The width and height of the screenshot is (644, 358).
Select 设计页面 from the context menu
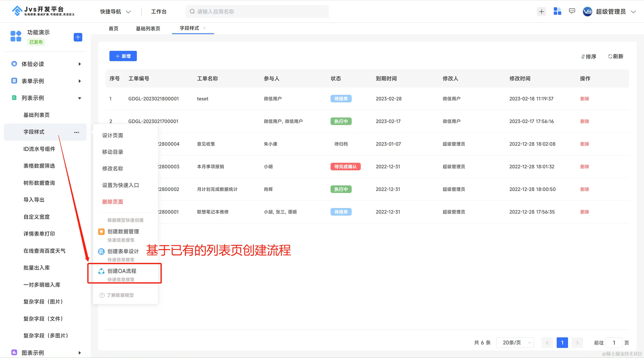112,135
